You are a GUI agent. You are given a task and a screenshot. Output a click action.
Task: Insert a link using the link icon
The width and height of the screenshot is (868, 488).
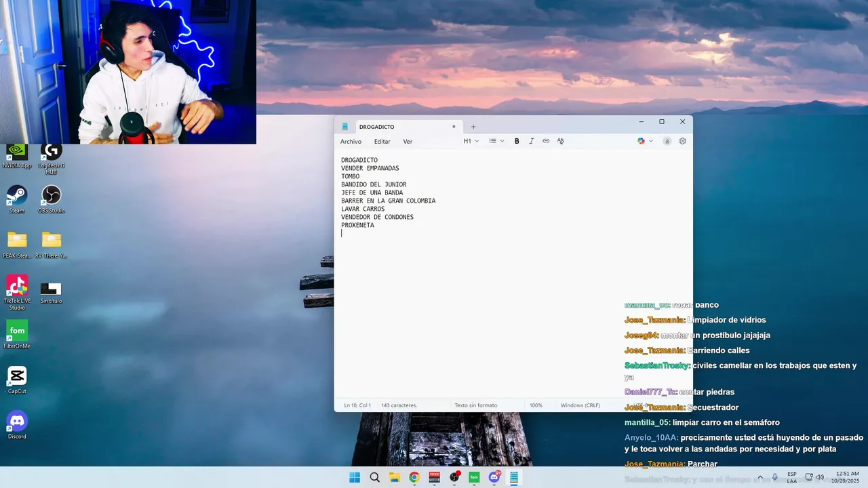[x=546, y=141]
